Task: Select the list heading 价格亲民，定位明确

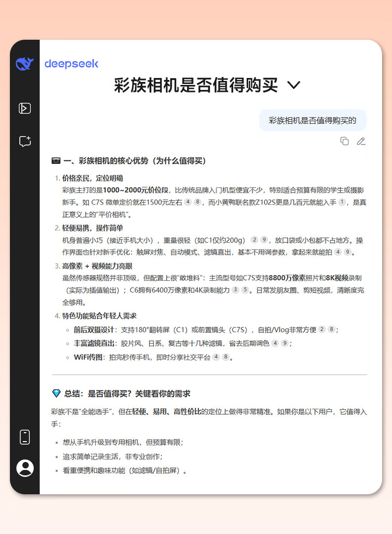Action: 93,178
